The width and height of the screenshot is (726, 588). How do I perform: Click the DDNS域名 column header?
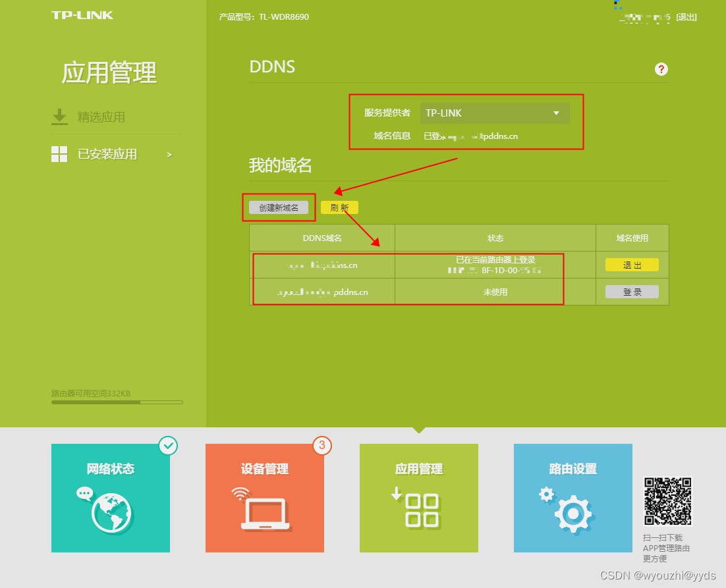(322, 238)
